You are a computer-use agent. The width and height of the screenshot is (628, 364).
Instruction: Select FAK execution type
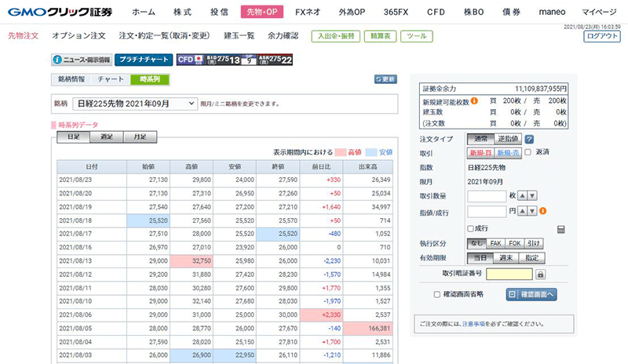click(498, 243)
